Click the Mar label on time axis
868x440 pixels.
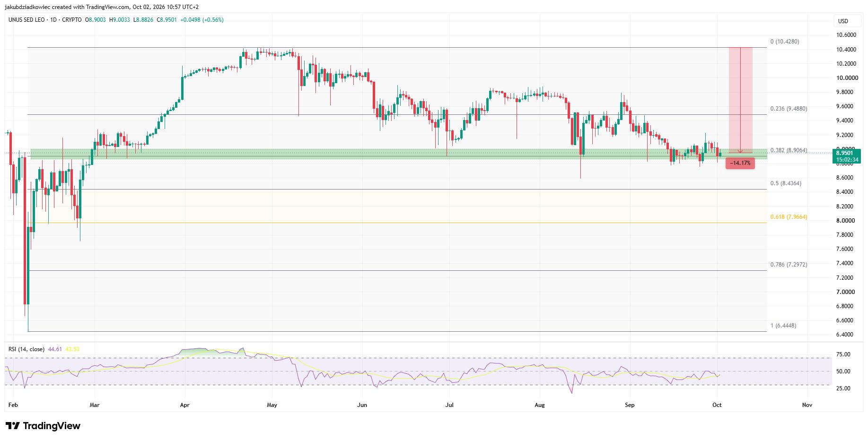point(95,405)
